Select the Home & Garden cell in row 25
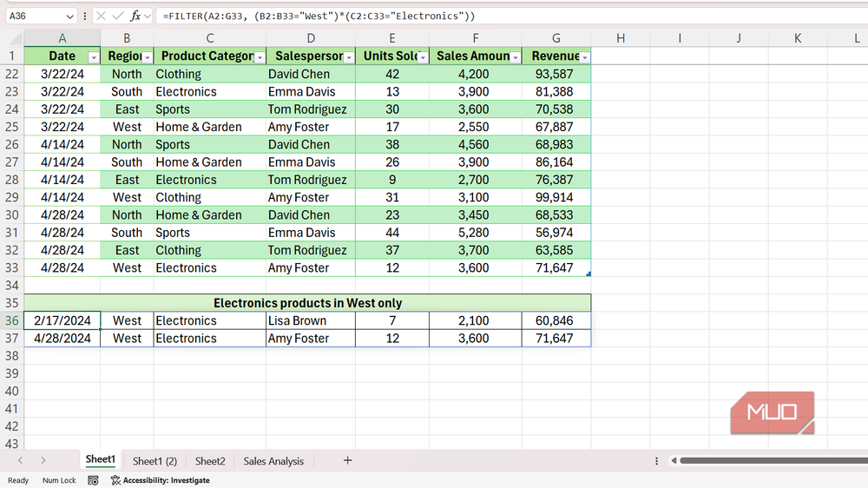Image resolution: width=868 pixels, height=488 pixels. [x=210, y=127]
